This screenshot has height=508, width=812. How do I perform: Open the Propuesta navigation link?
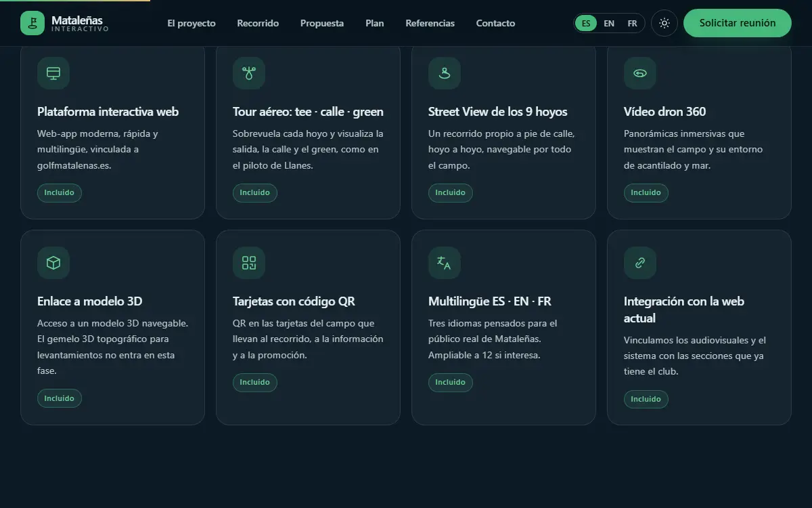(x=322, y=23)
